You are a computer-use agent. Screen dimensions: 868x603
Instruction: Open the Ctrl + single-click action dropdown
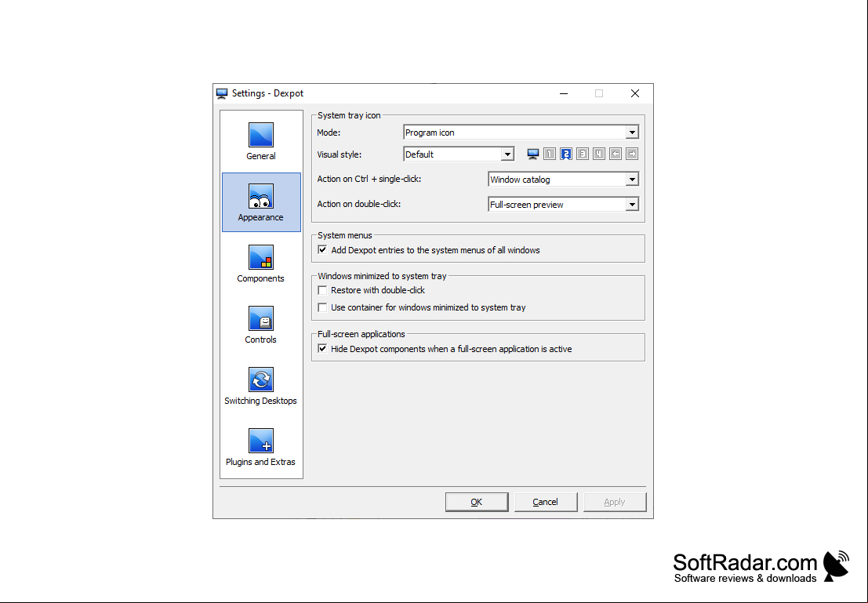pyautogui.click(x=564, y=180)
